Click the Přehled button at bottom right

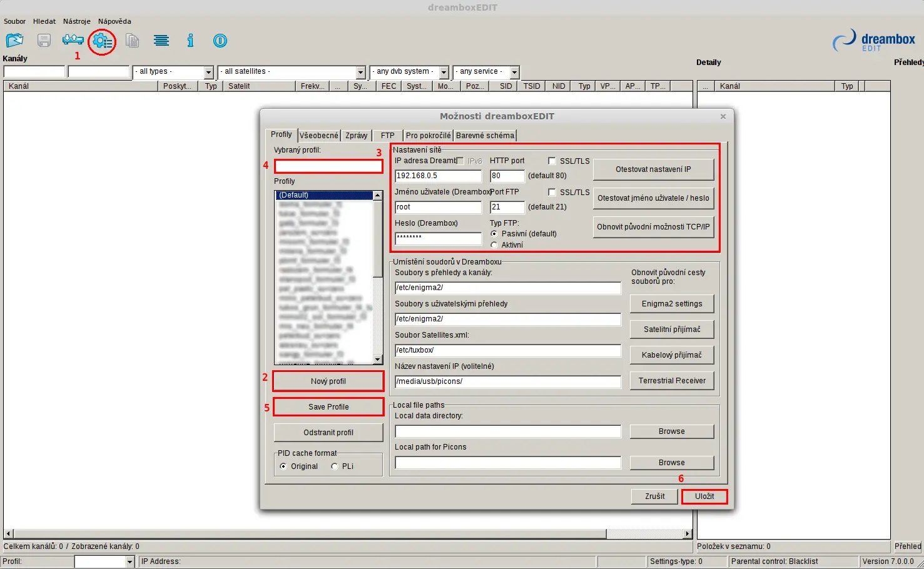pos(908,546)
